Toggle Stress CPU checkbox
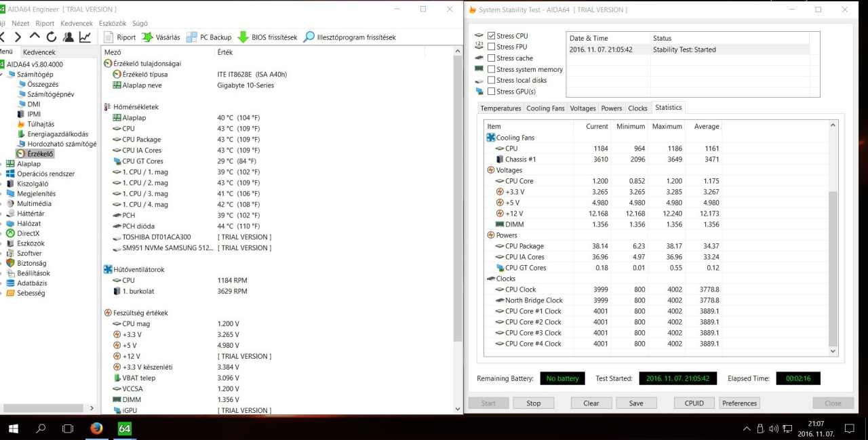 click(x=491, y=36)
